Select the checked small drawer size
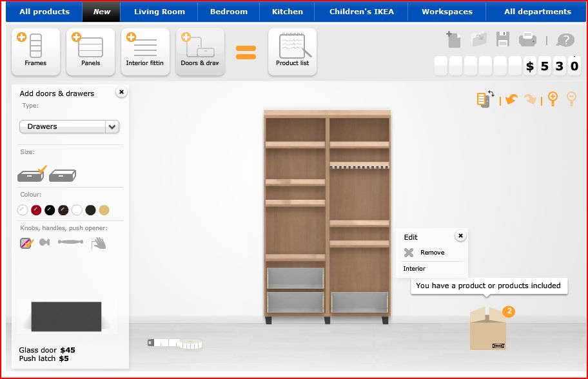Image resolution: width=588 pixels, height=379 pixels. point(32,174)
